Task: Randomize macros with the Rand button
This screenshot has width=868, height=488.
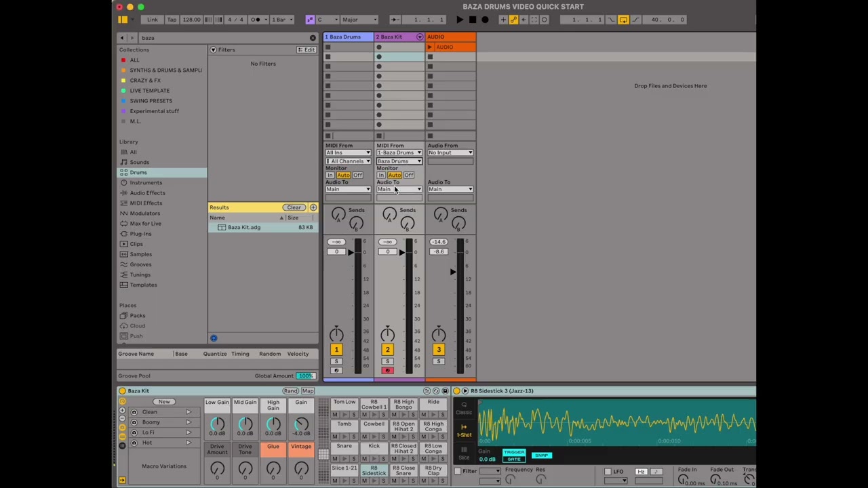Action: [290, 391]
